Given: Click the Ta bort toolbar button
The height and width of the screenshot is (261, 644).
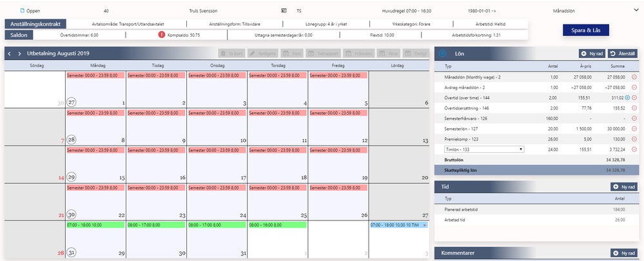Looking at the screenshot, I should coord(231,53).
